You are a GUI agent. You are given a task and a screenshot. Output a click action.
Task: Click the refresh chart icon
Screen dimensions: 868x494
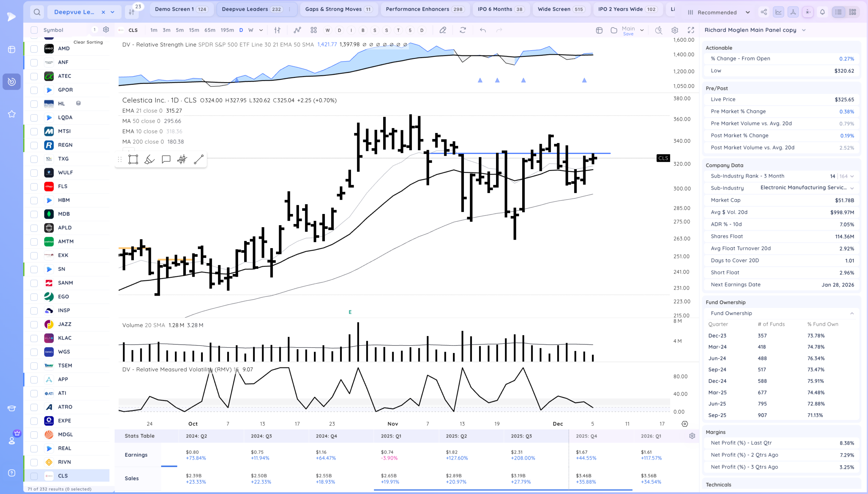(x=463, y=30)
